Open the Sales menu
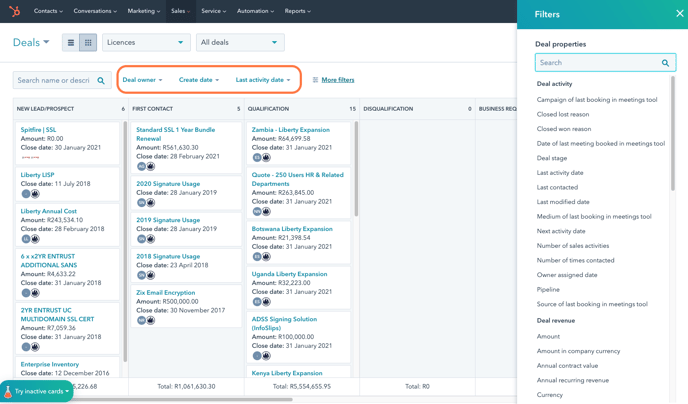The width and height of the screenshot is (688, 404). (x=180, y=11)
